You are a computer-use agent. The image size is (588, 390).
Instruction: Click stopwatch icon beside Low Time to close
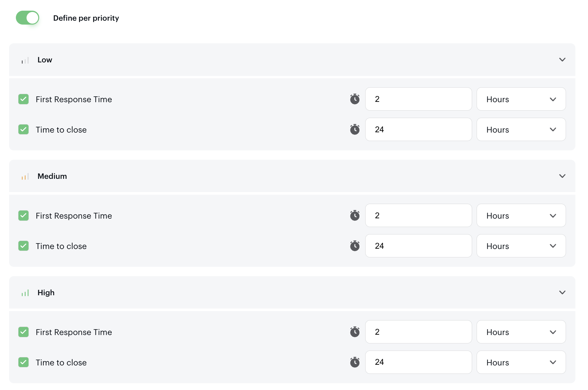[355, 129]
